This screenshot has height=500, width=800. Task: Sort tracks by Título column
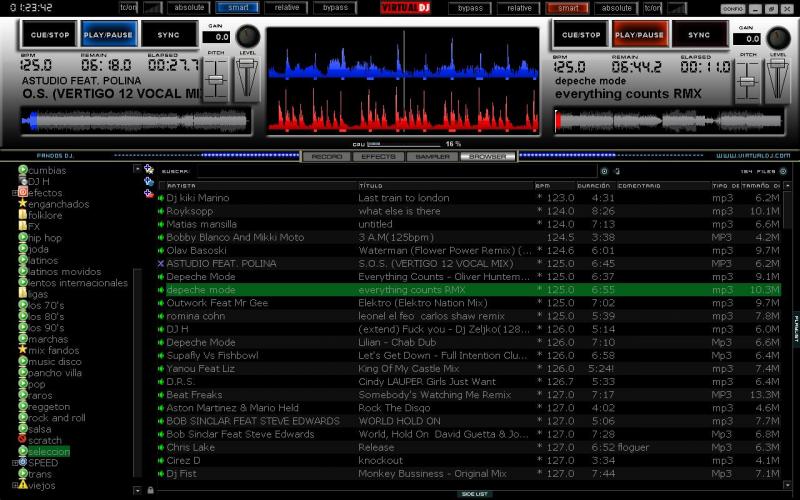pyautogui.click(x=445, y=186)
